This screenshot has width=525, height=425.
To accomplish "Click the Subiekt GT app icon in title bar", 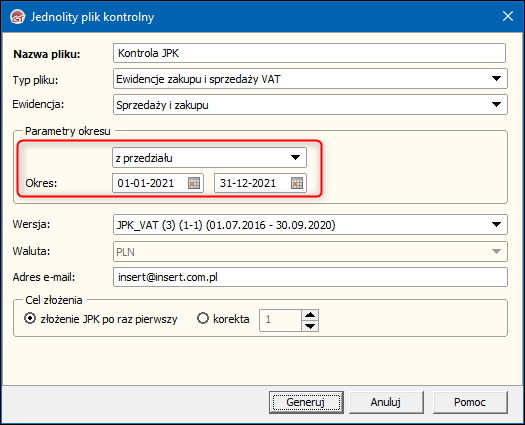I will coord(17,17).
